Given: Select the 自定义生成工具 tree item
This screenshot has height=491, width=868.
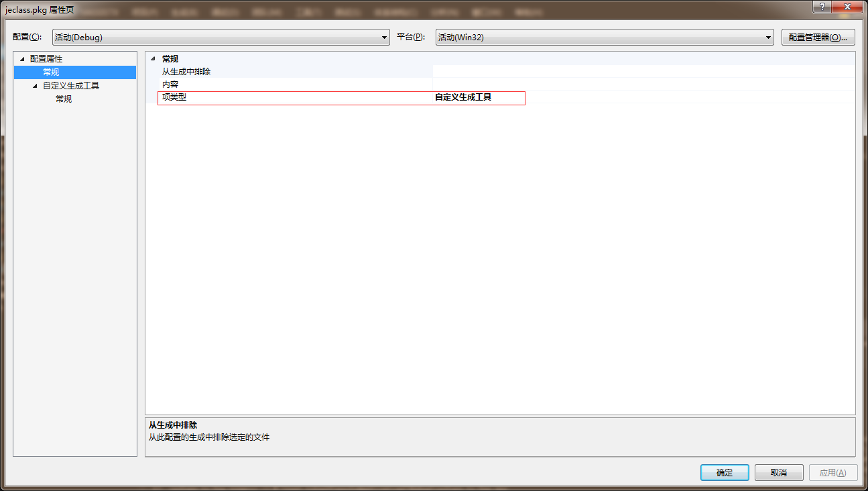Looking at the screenshot, I should 71,86.
